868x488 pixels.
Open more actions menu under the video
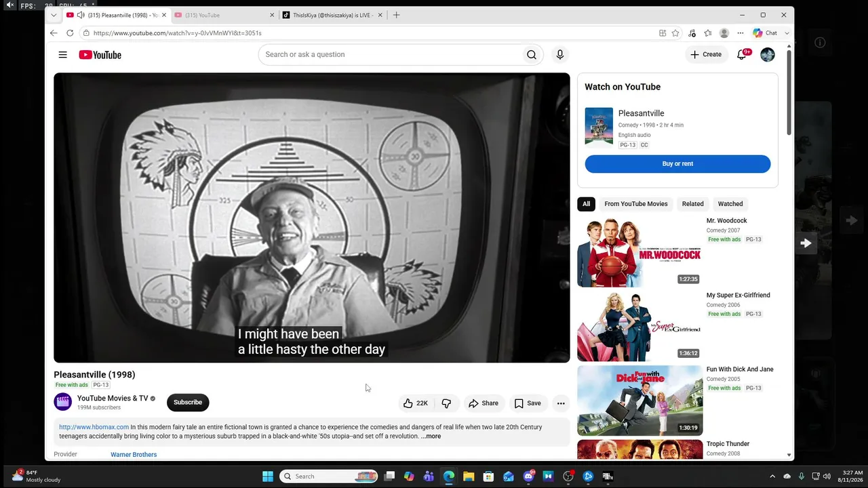pyautogui.click(x=561, y=403)
